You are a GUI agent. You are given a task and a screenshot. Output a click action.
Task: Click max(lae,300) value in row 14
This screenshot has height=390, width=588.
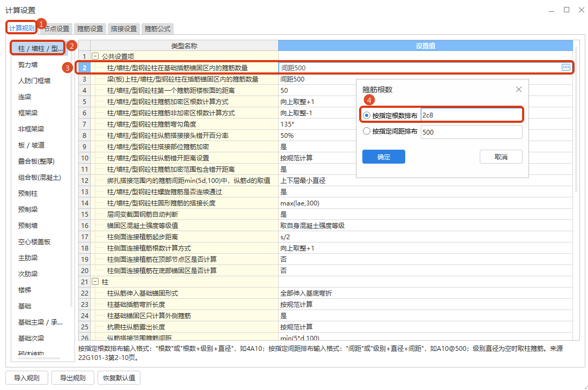pos(300,203)
